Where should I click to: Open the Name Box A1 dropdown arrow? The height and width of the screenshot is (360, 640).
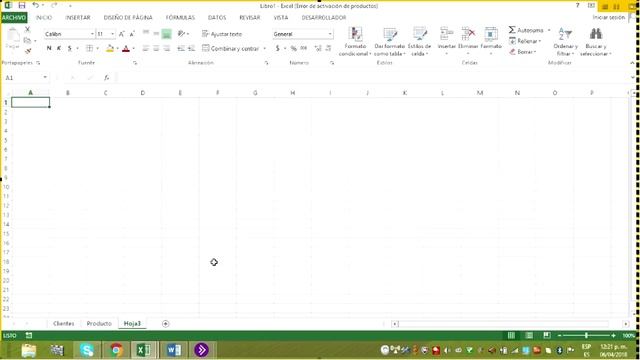(x=45, y=78)
